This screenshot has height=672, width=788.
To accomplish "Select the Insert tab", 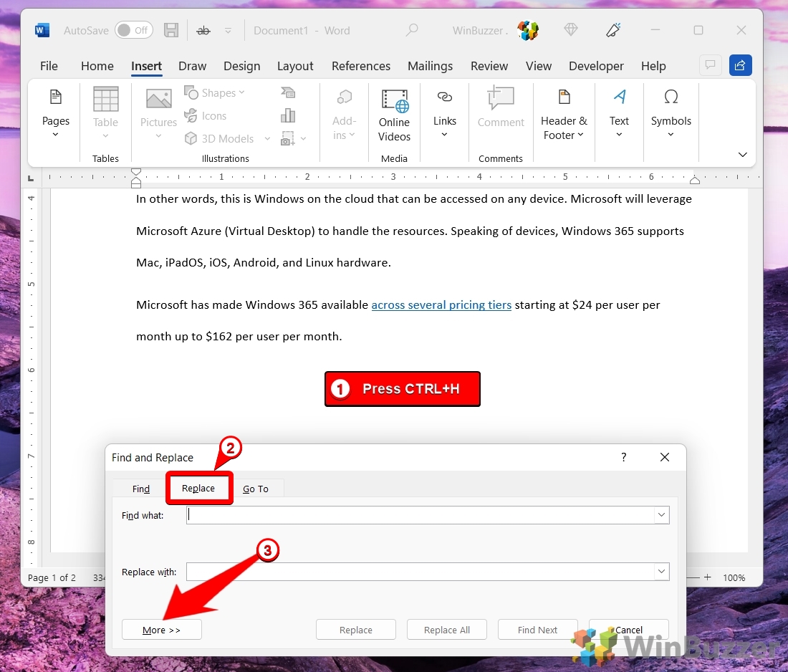I will point(146,66).
